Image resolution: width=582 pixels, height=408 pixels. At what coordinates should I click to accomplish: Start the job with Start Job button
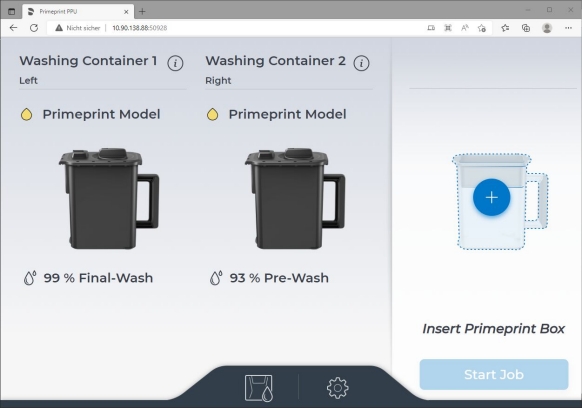494,374
